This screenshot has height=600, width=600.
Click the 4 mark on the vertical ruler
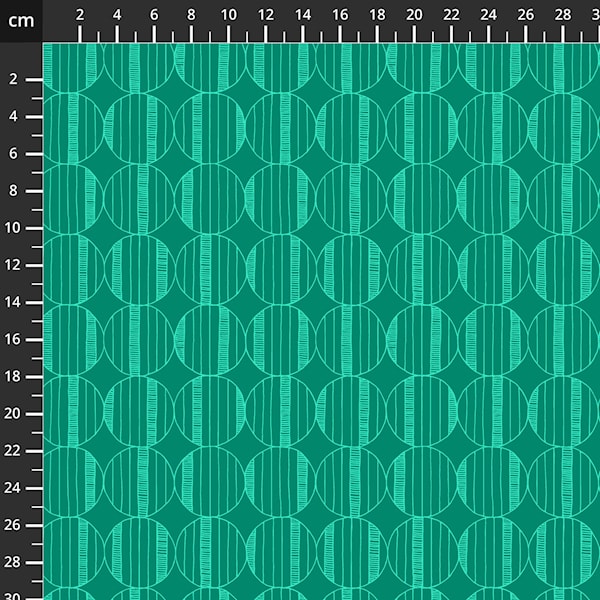click(x=13, y=116)
